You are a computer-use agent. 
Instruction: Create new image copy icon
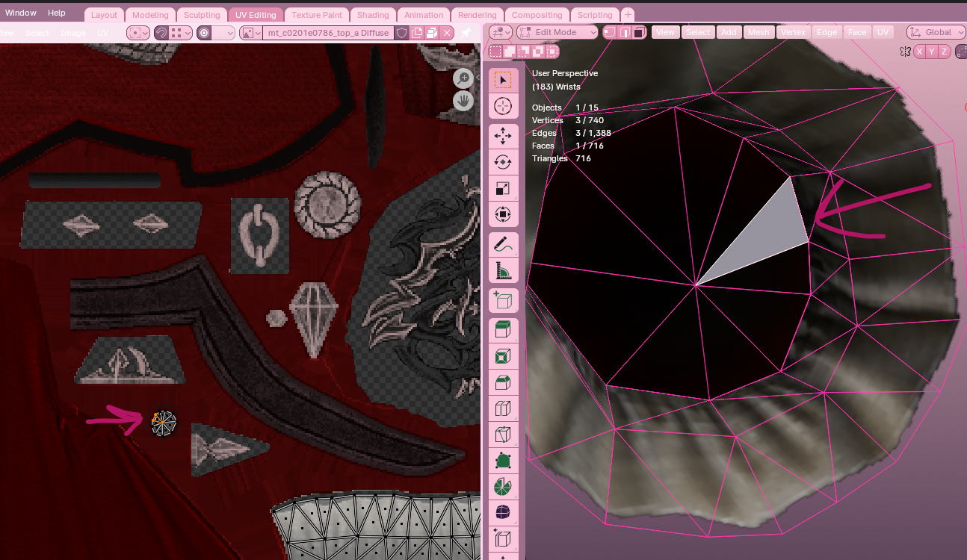pyautogui.click(x=417, y=33)
